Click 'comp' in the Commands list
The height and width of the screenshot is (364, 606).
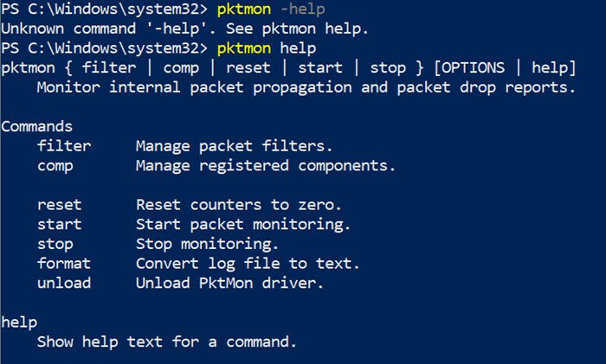click(x=55, y=165)
